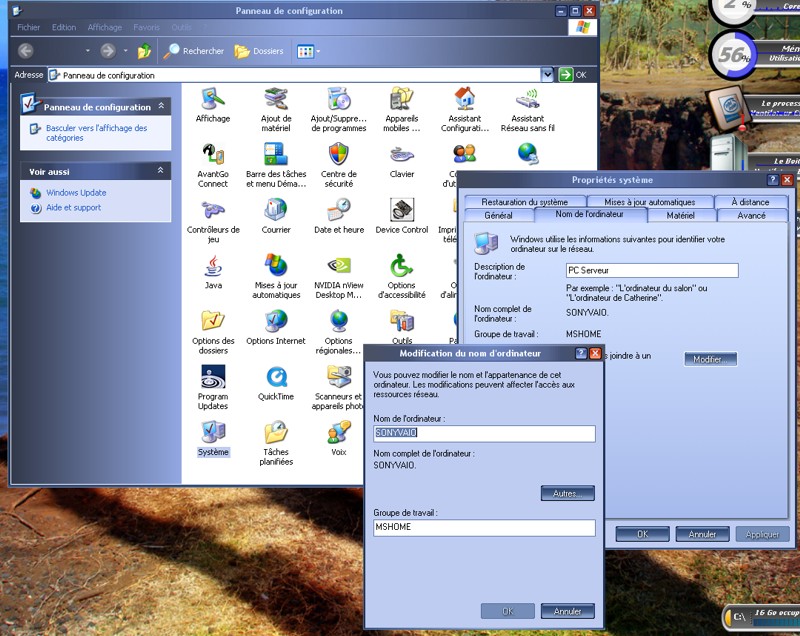Collapse the Voir aussi panel
Screen dimensions: 800x636
[x=160, y=171]
